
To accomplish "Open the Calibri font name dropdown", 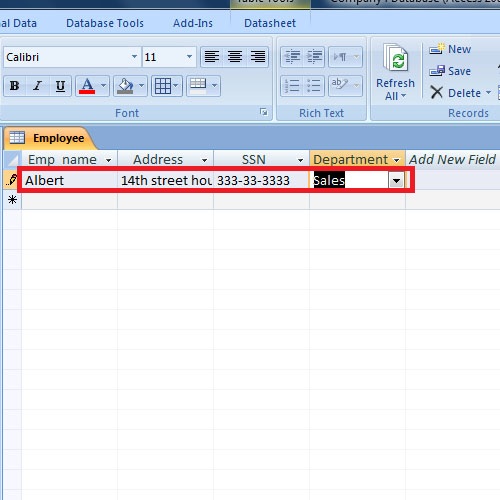I will tap(134, 57).
